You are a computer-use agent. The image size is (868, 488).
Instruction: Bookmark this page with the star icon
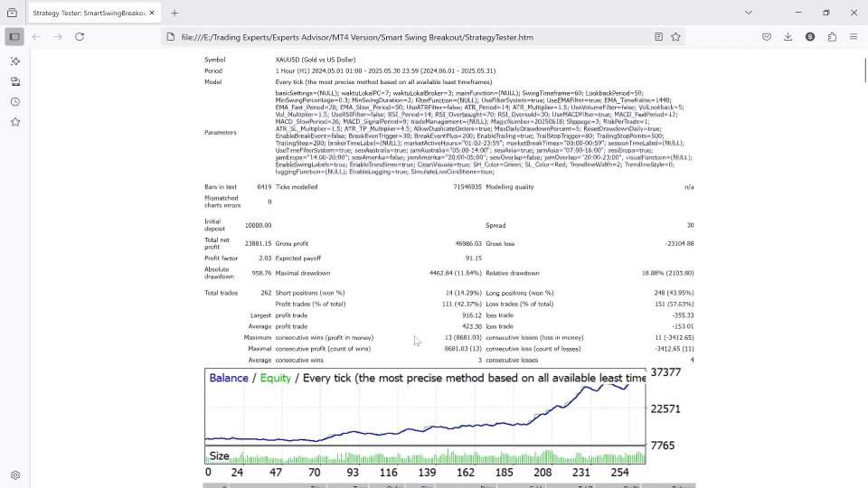point(676,37)
